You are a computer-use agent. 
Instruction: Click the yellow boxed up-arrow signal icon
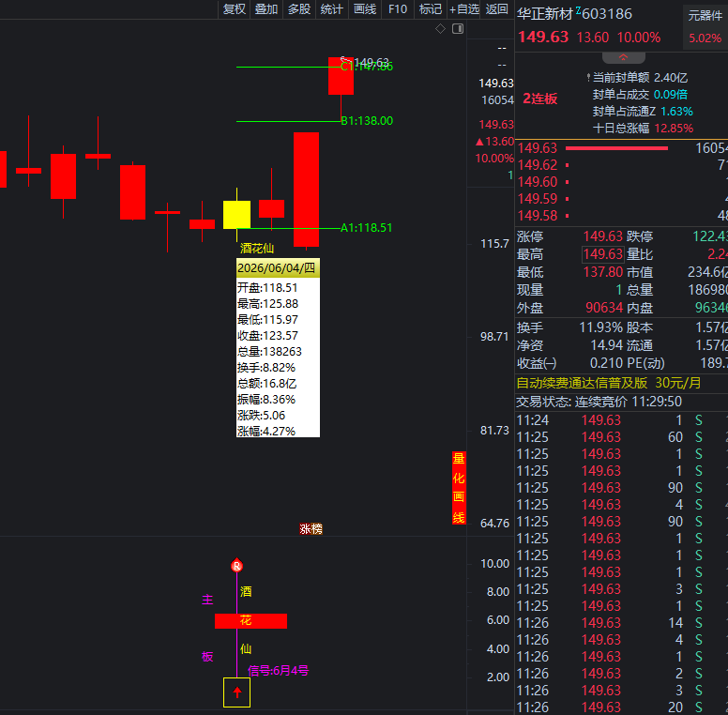[x=236, y=692]
